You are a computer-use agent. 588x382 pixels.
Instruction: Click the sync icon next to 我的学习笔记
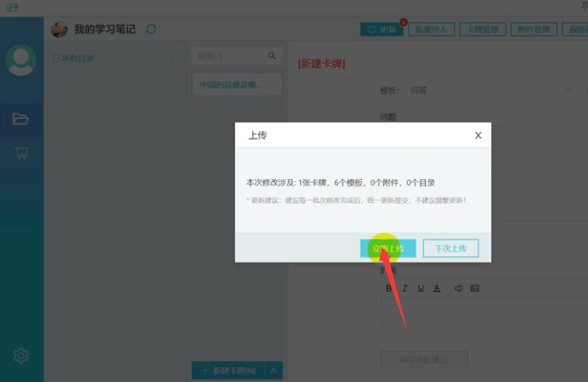pos(151,29)
